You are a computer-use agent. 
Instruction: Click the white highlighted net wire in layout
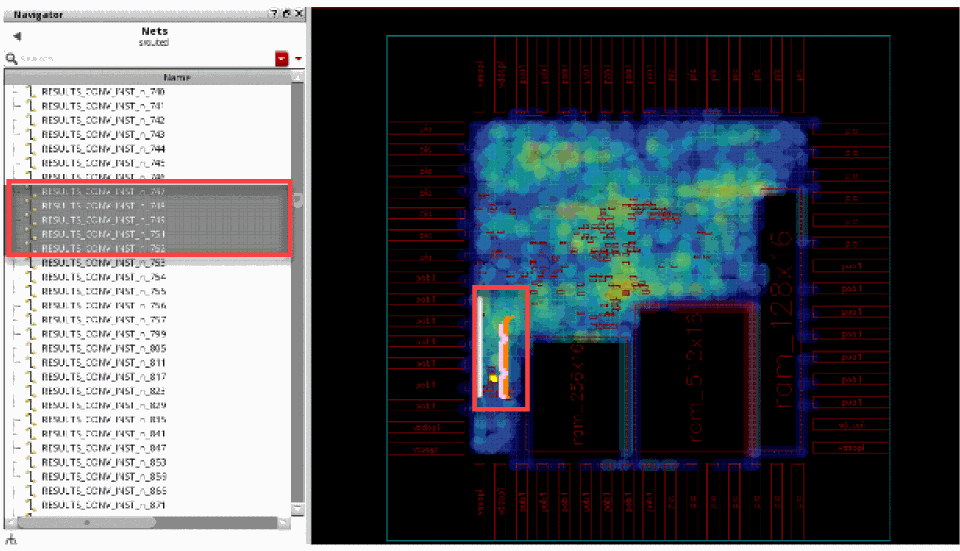coord(481,347)
